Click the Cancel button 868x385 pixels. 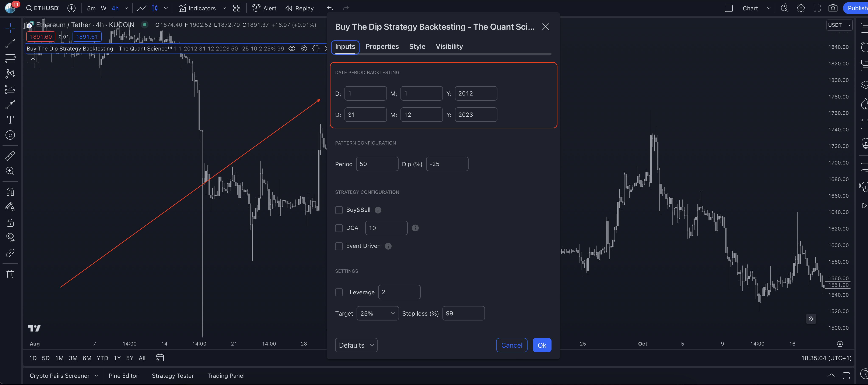[511, 345]
